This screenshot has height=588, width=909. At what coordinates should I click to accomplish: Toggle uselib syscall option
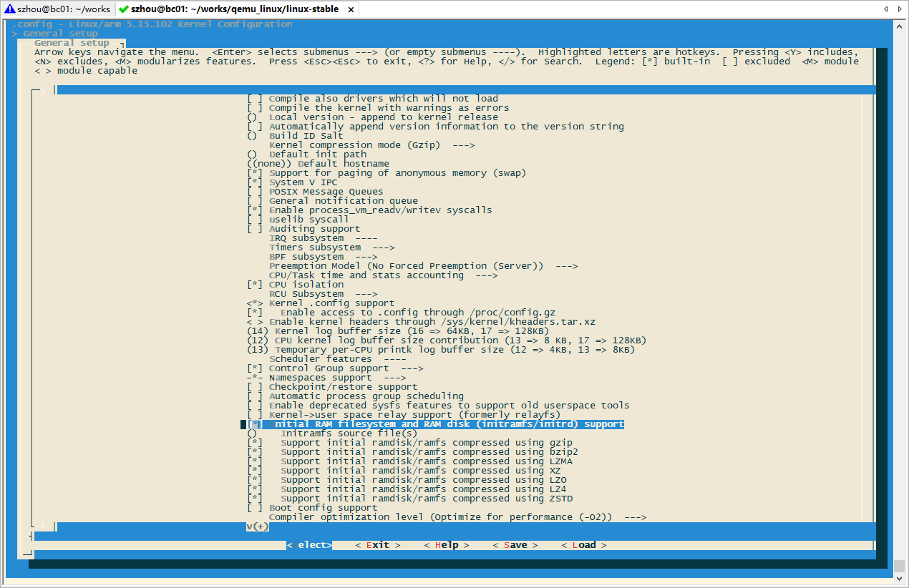[298, 220]
